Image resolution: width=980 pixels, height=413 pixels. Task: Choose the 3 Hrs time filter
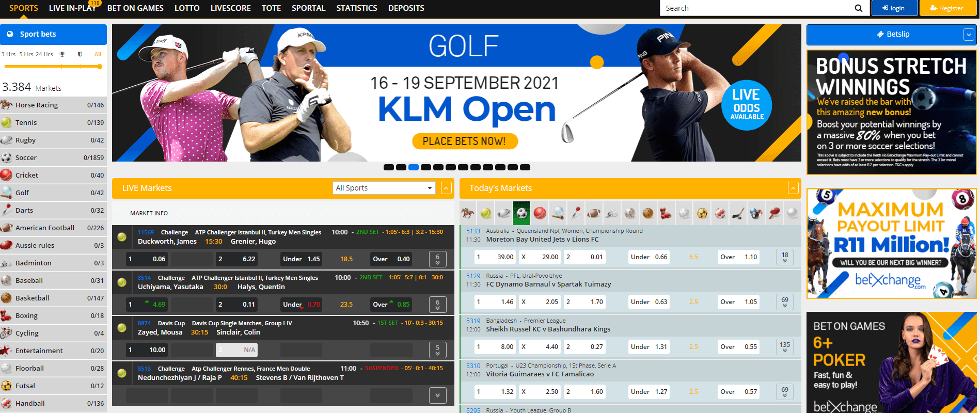point(8,54)
